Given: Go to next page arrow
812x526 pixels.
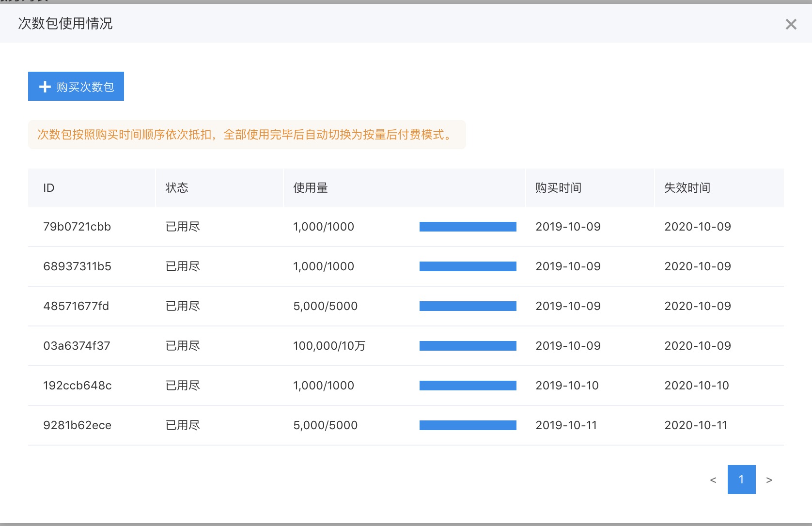Looking at the screenshot, I should coord(769,480).
